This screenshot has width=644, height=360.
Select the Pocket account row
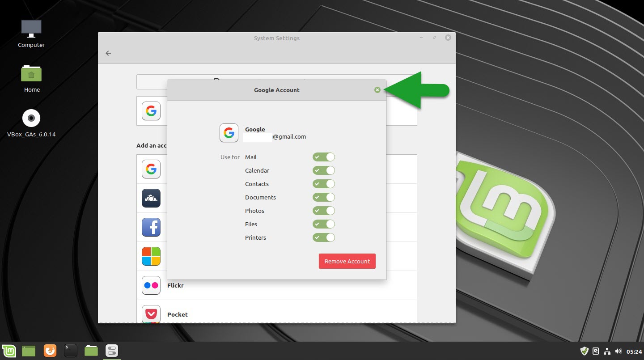click(277, 312)
